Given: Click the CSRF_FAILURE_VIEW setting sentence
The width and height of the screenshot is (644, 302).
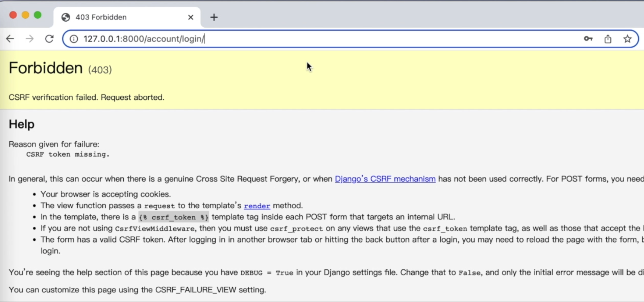Looking at the screenshot, I should pos(137,290).
